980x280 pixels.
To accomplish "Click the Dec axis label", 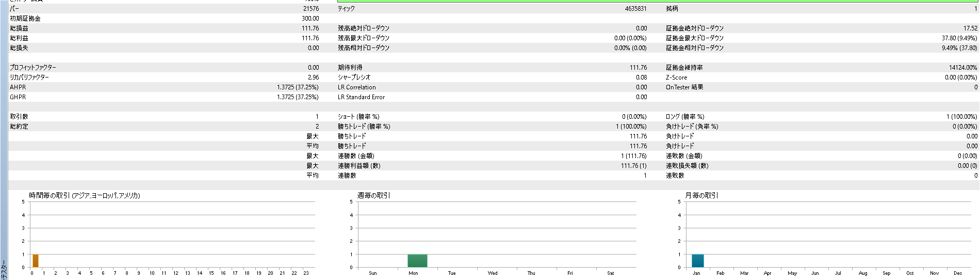I will point(958,273).
